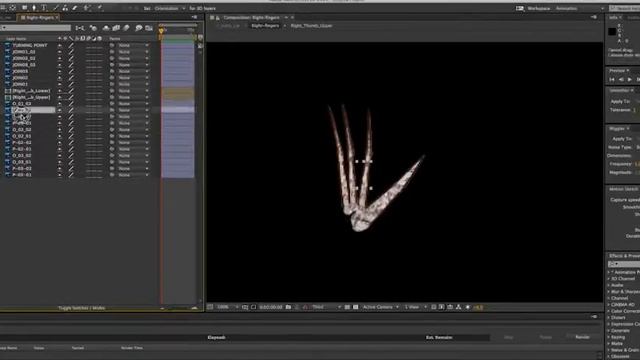Open the composition mini-flowchart in the timeline
640x360 pixels.
80,28
